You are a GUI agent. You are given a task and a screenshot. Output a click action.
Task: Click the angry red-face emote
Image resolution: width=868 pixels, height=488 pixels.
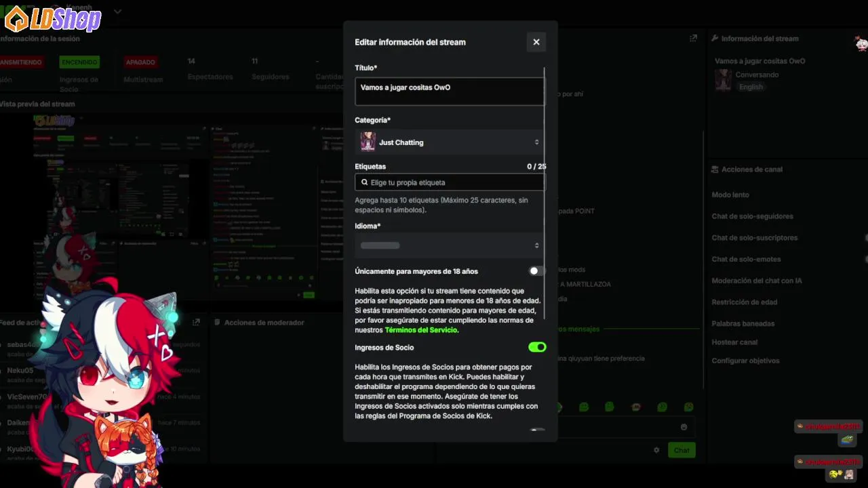pos(636,407)
